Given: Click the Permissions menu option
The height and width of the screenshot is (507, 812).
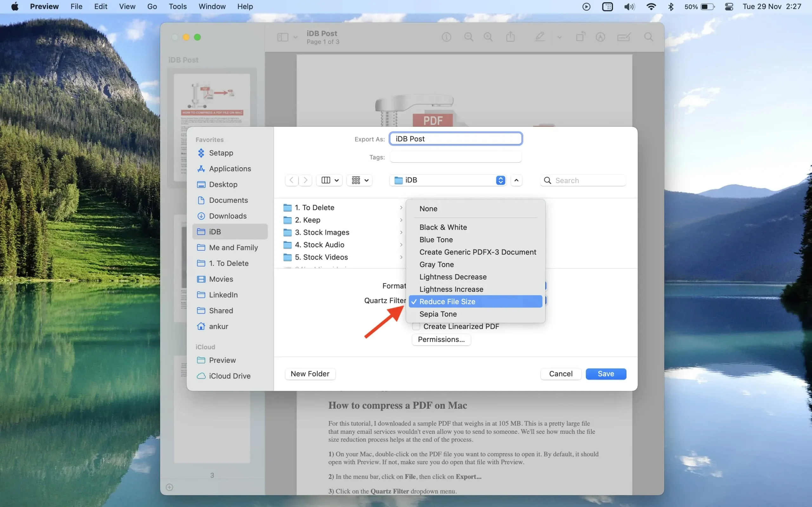Looking at the screenshot, I should click(x=441, y=339).
